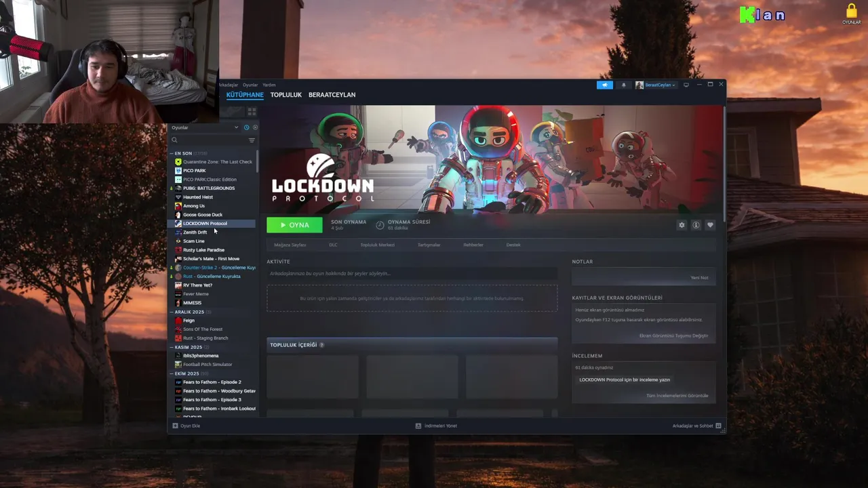Viewport: 868px width, 488px height.
Task: Select Rusty Lake Paradise in the library
Action: click(203, 250)
